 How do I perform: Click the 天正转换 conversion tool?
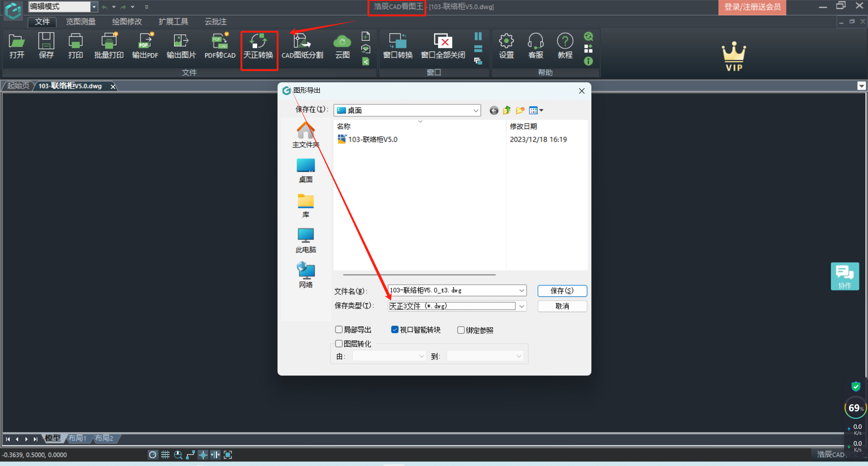click(259, 46)
